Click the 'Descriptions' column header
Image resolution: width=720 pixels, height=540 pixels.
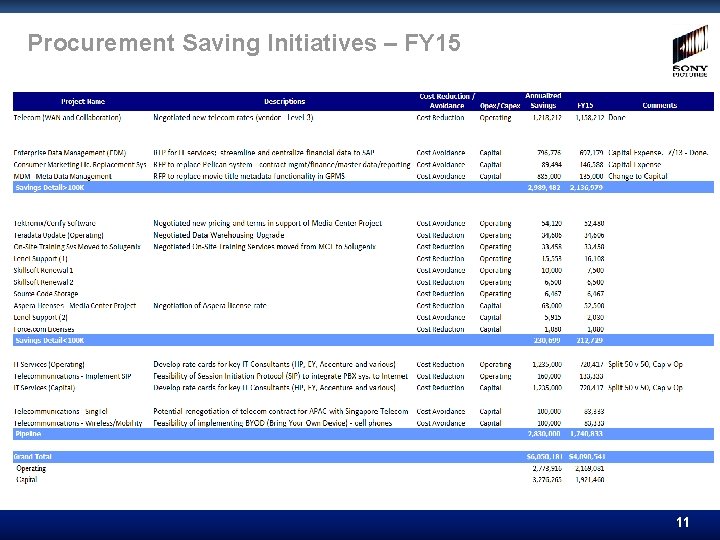tap(285, 101)
